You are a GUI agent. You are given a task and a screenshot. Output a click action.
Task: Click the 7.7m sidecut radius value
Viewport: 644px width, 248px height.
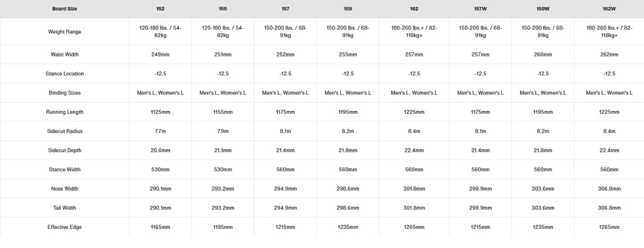click(x=160, y=131)
